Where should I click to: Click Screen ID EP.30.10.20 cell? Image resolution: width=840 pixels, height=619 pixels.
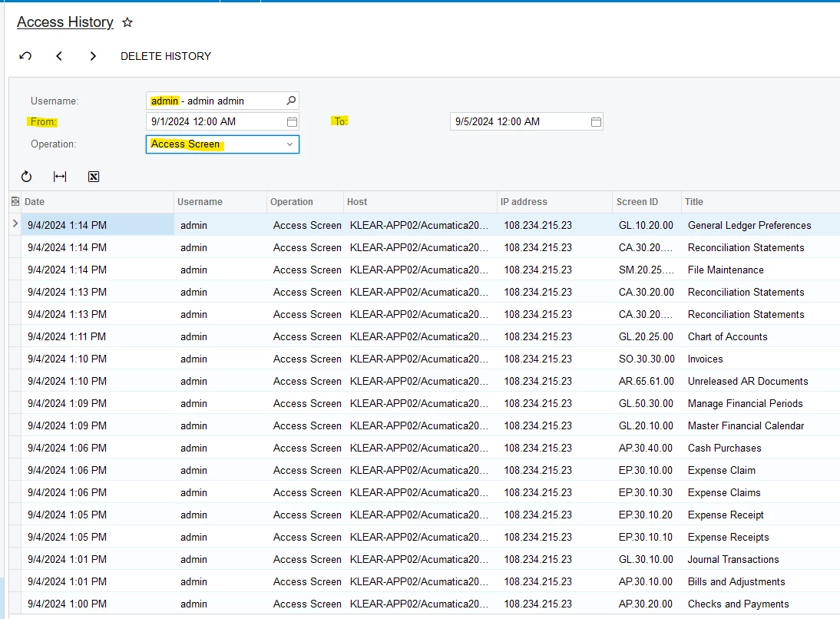[x=646, y=515]
